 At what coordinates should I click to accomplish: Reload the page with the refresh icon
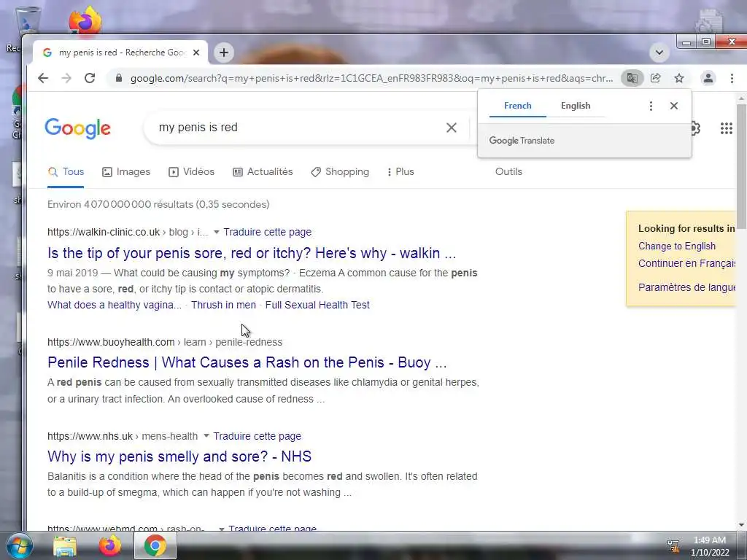(90, 78)
